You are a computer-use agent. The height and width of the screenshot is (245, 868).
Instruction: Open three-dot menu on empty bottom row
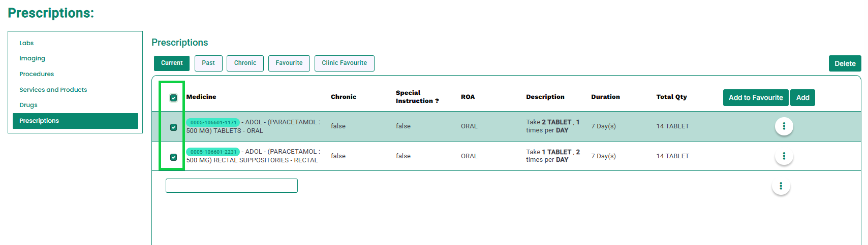(x=781, y=186)
